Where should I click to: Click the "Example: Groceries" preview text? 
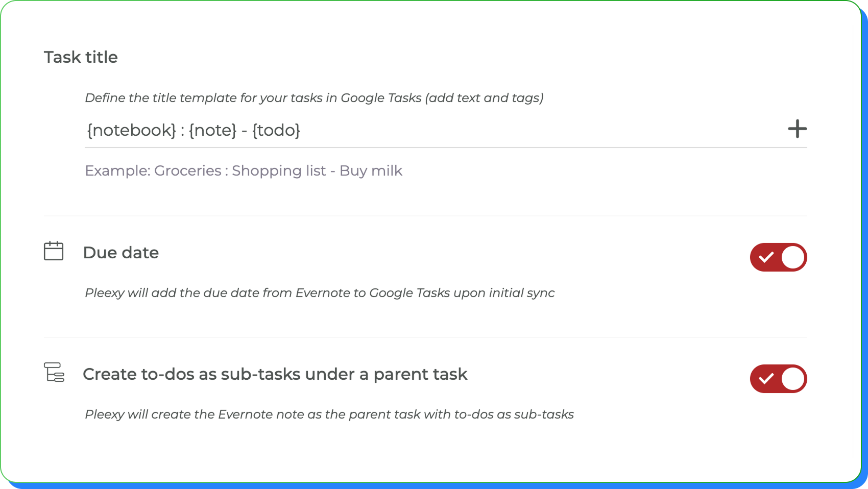pos(244,170)
